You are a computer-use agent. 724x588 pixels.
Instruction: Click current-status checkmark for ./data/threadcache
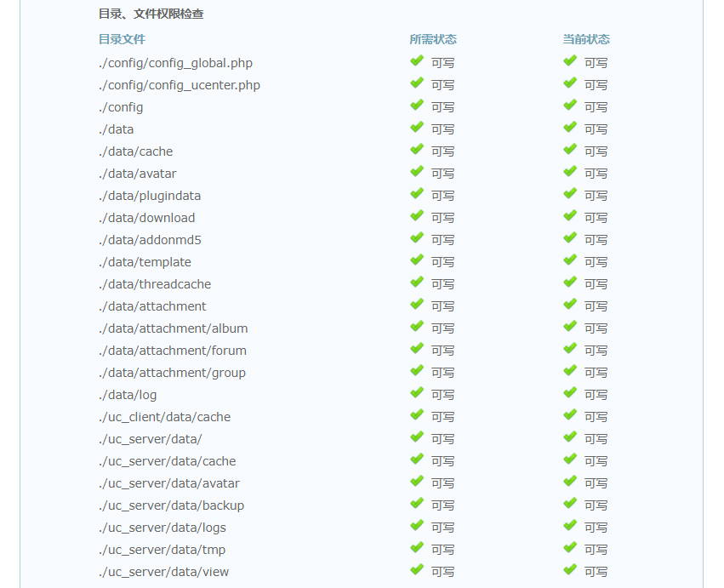click(570, 283)
